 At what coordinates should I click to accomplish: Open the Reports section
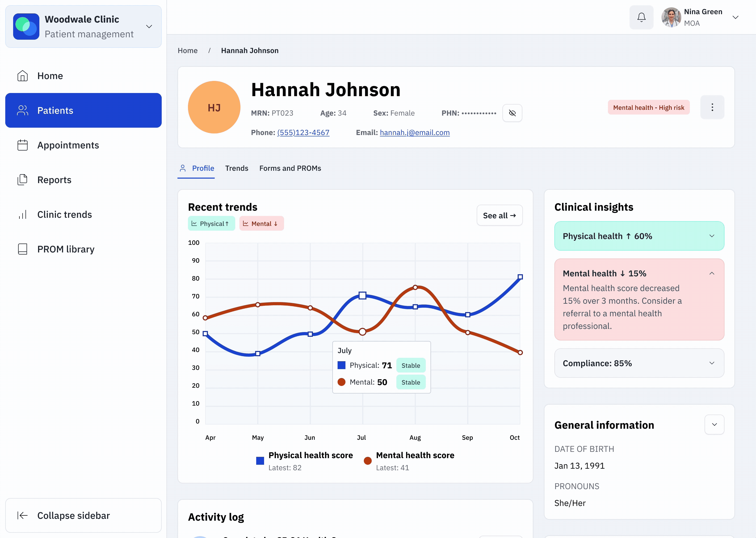click(54, 180)
